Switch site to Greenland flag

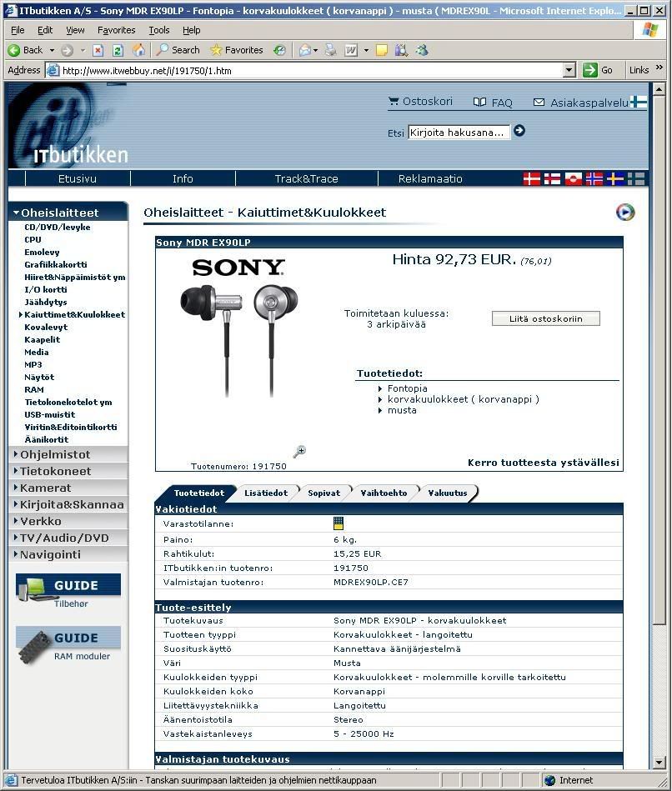pyautogui.click(x=573, y=178)
